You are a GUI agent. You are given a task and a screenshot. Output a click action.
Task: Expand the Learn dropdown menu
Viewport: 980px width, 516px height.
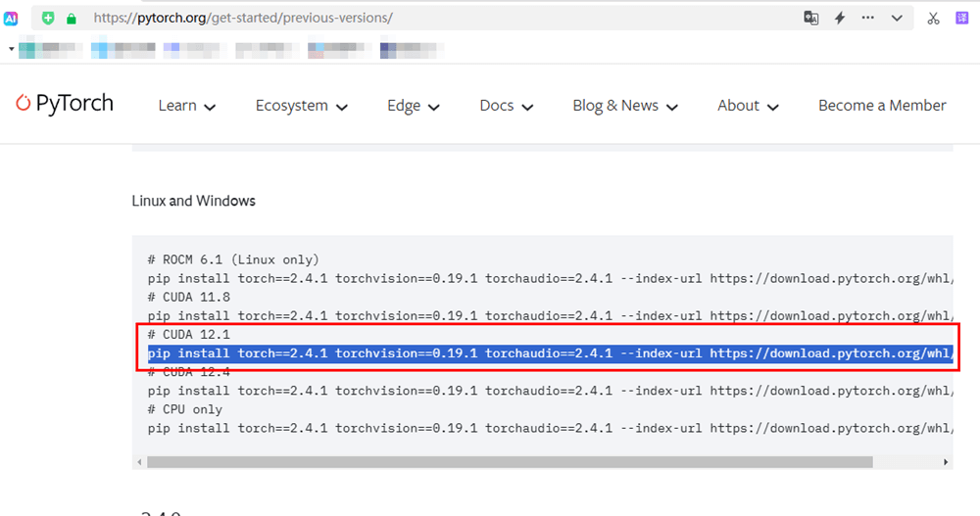(x=186, y=106)
